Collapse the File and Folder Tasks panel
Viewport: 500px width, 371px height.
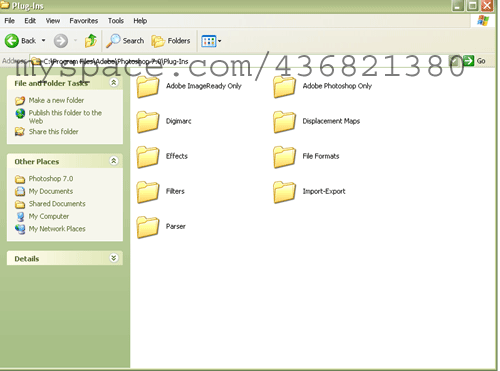pos(114,83)
